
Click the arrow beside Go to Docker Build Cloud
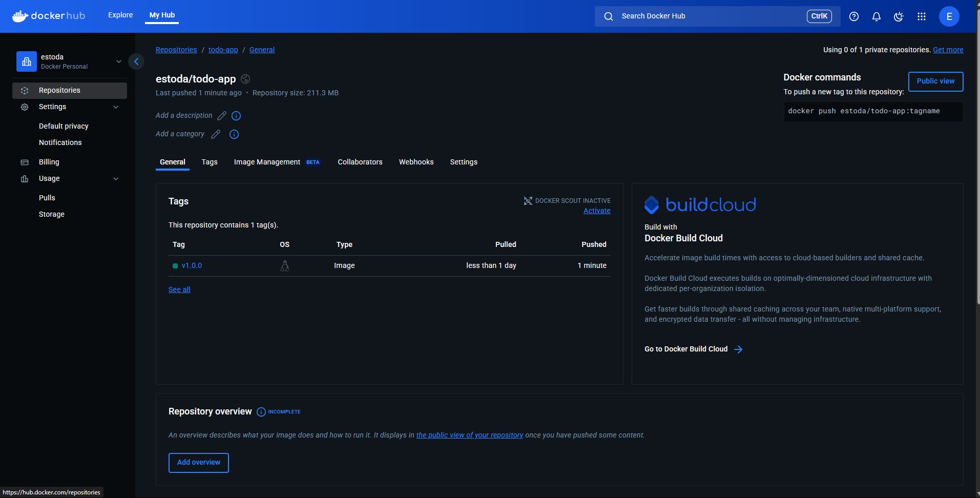pyautogui.click(x=738, y=349)
